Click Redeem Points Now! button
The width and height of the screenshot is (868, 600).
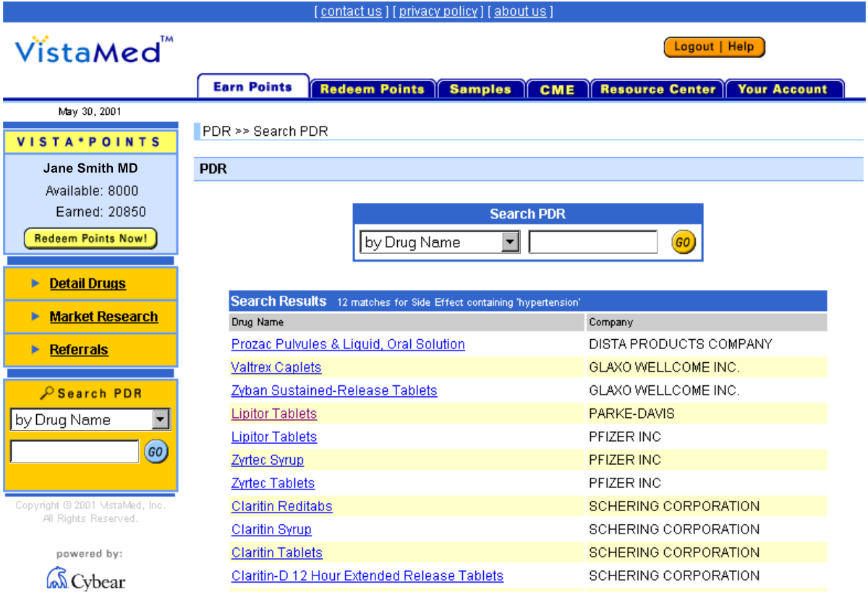coord(90,239)
